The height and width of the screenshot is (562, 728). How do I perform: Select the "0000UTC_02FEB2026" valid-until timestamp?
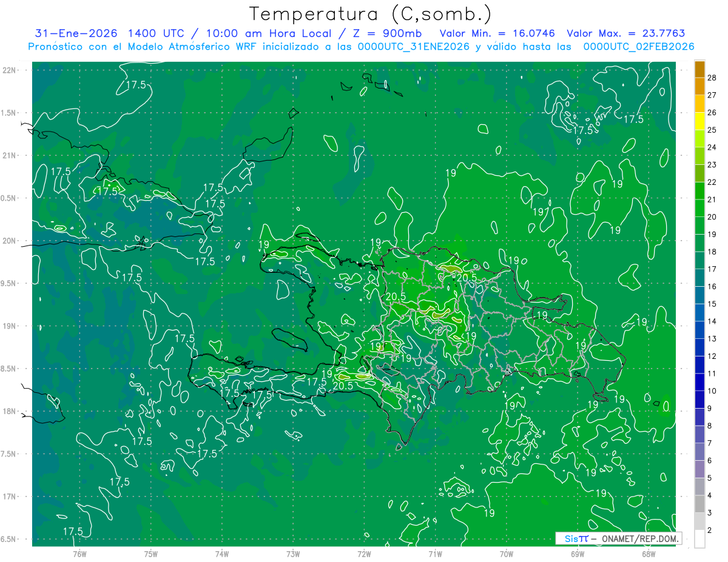pyautogui.click(x=639, y=46)
